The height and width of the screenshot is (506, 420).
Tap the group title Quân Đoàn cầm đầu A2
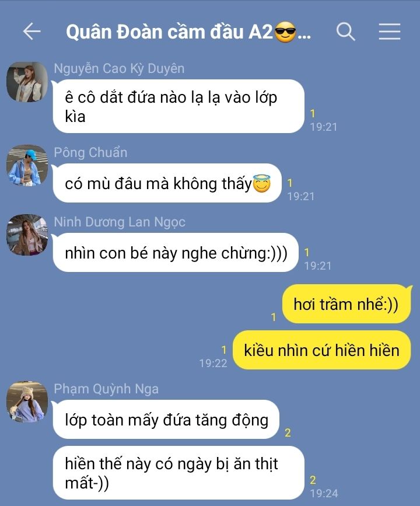coord(169,32)
